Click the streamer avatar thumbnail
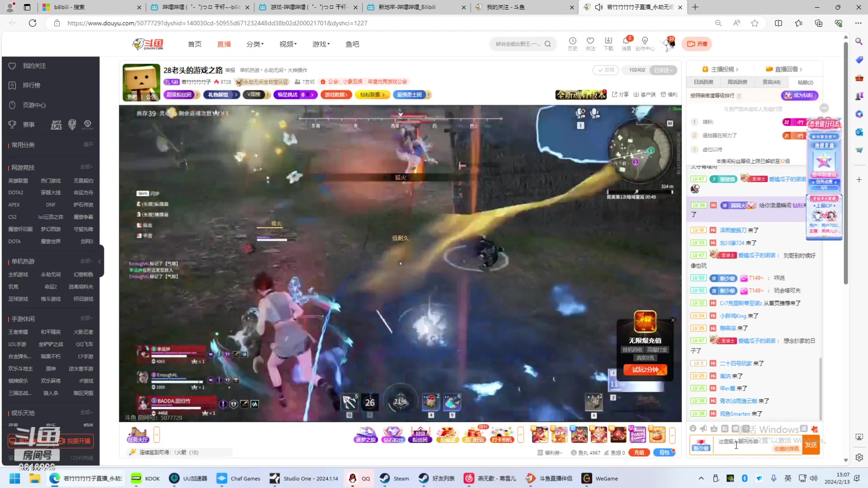The image size is (868, 488). pyautogui.click(x=142, y=82)
